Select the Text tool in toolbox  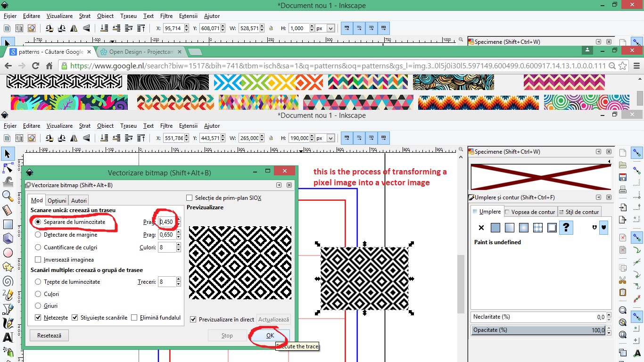(8, 337)
